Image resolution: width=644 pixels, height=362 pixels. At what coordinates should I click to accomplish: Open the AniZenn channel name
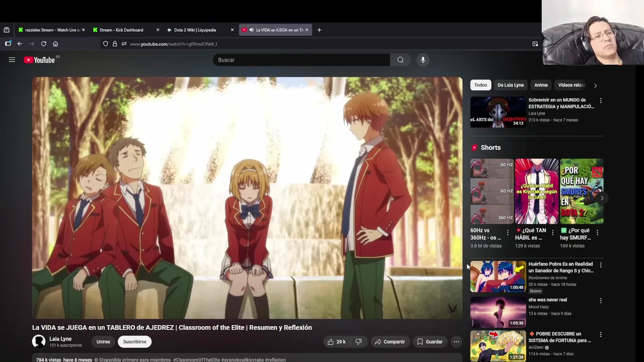point(536,347)
